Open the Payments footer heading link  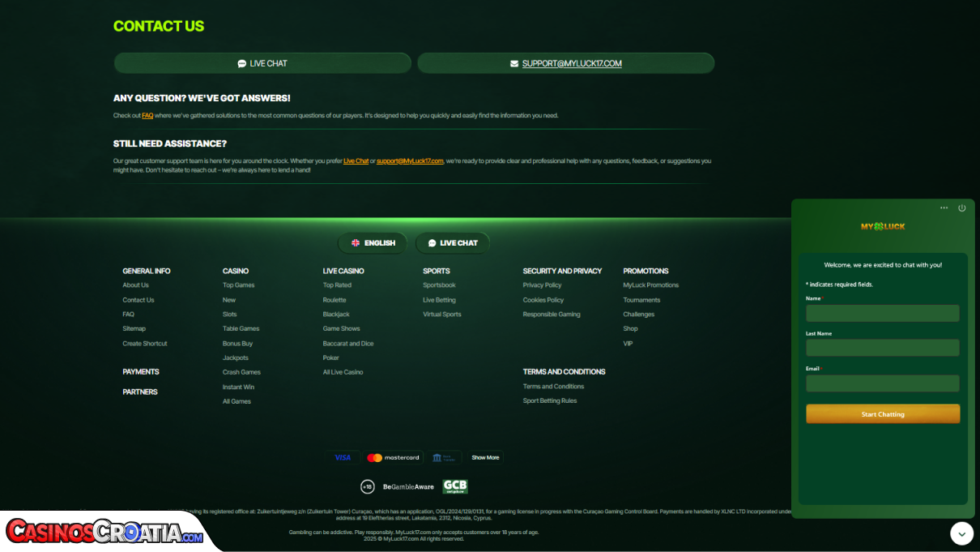point(141,372)
